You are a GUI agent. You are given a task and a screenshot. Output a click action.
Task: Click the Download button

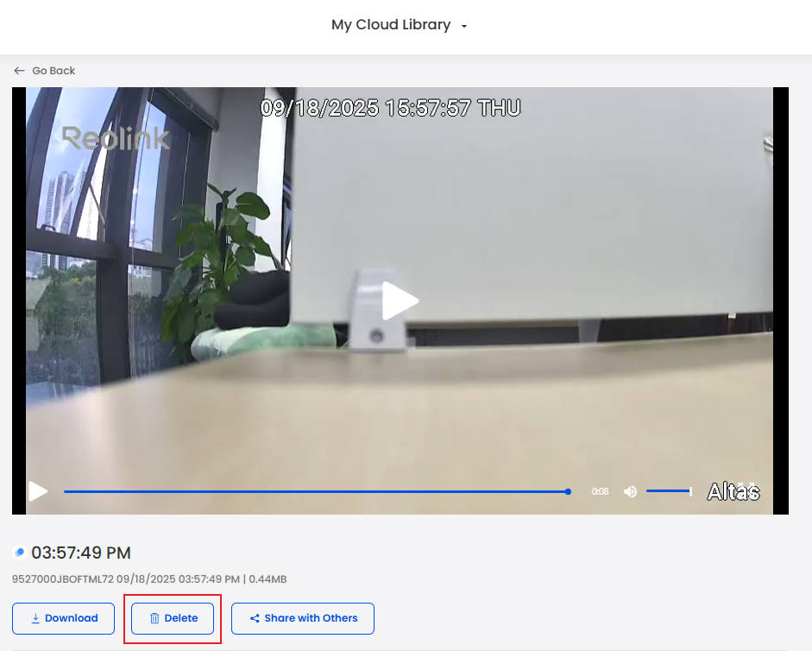point(63,618)
